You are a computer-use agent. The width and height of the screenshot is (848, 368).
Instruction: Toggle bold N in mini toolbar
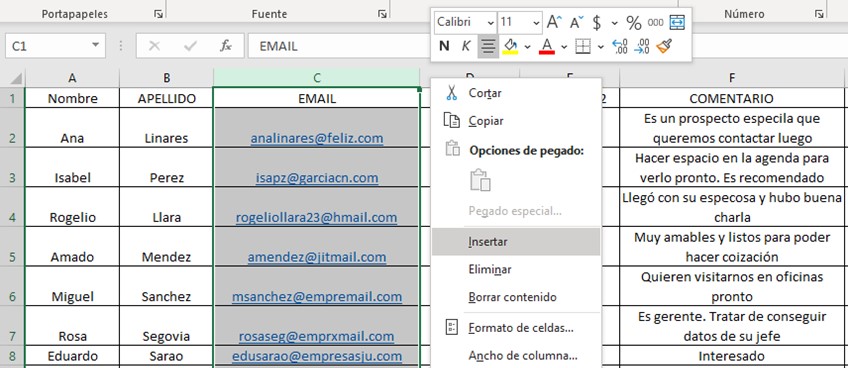coord(444,47)
